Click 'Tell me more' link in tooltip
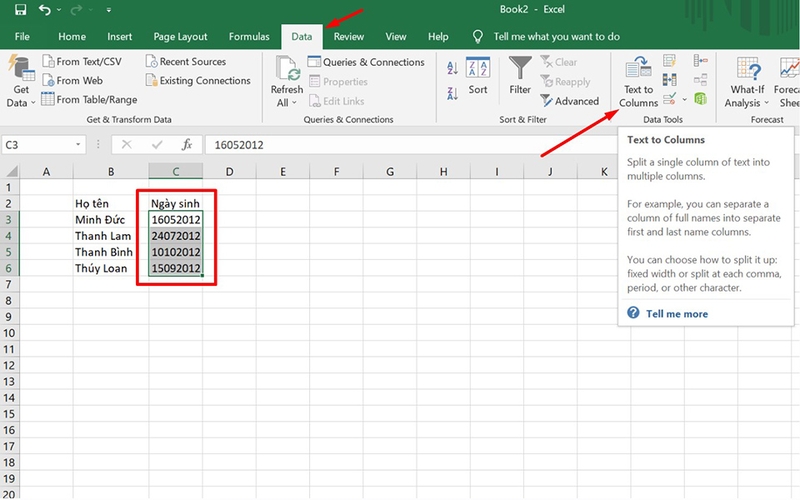The height and width of the screenshot is (500, 800). click(677, 314)
